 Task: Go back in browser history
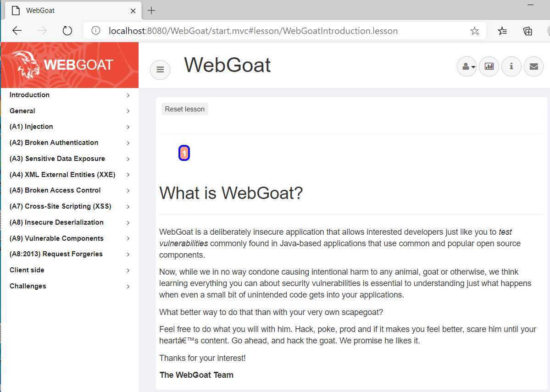[17, 31]
